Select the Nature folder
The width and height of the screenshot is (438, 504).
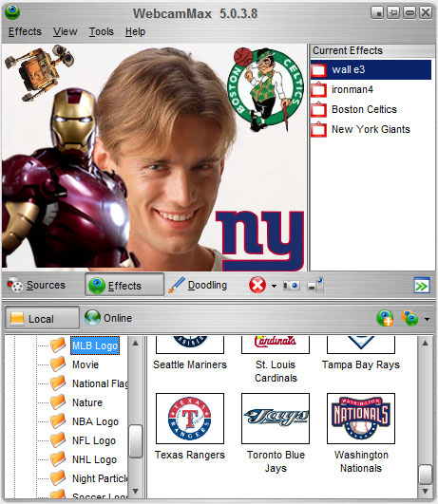[87, 402]
